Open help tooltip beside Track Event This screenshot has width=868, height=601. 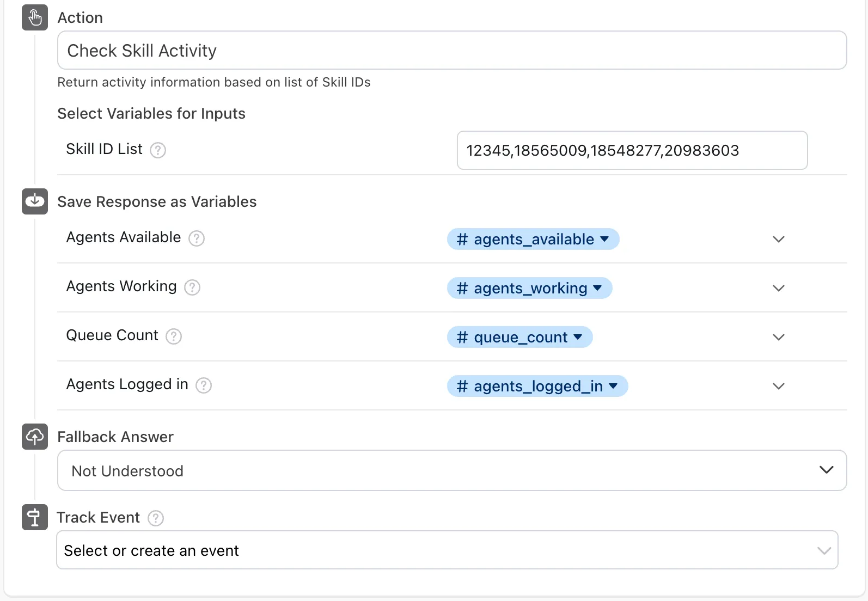click(156, 518)
